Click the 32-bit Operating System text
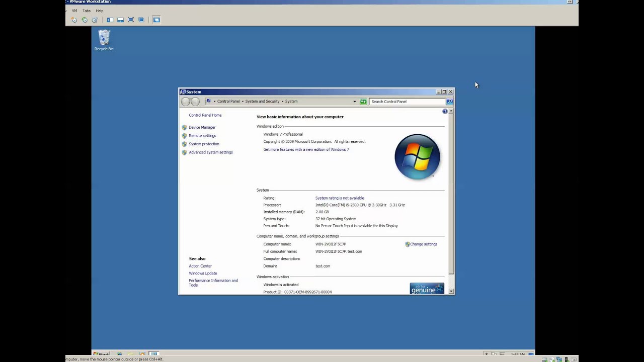 tap(336, 219)
